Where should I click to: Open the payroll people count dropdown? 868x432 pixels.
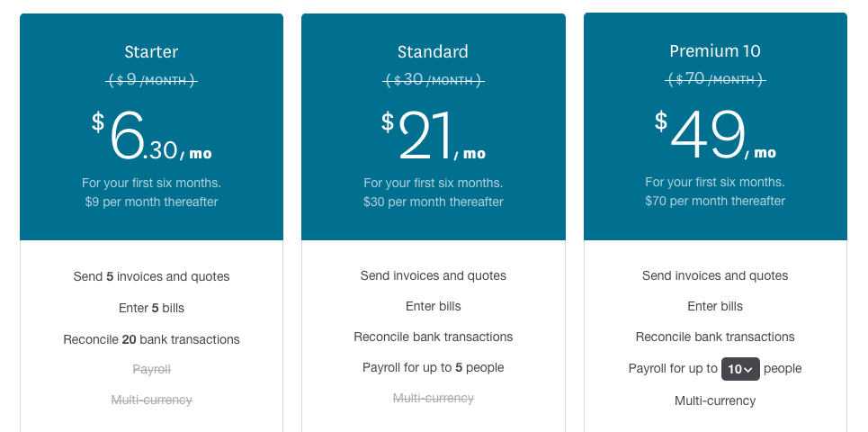740,369
